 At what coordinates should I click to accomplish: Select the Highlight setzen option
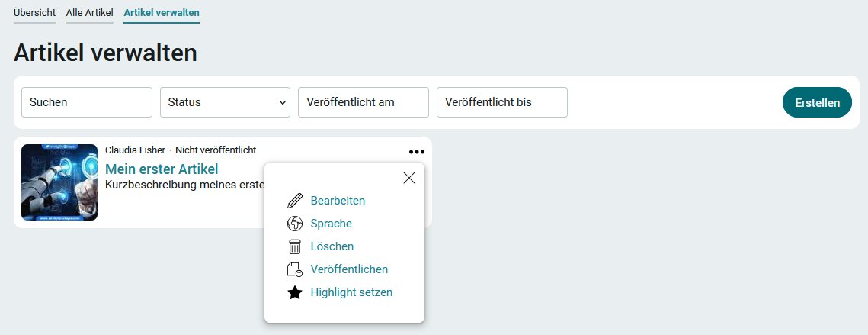(x=351, y=292)
